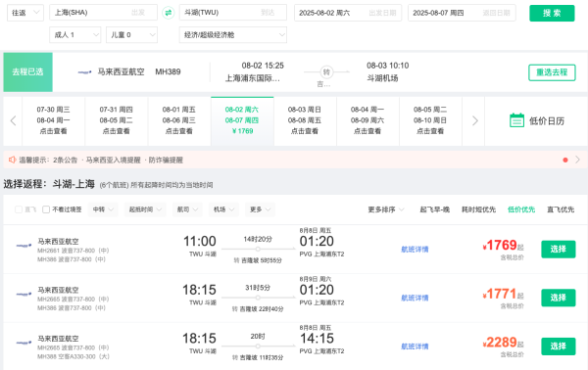The image size is (588, 370).
Task: Click 重选去程 to reselect outbound
Action: coord(552,72)
